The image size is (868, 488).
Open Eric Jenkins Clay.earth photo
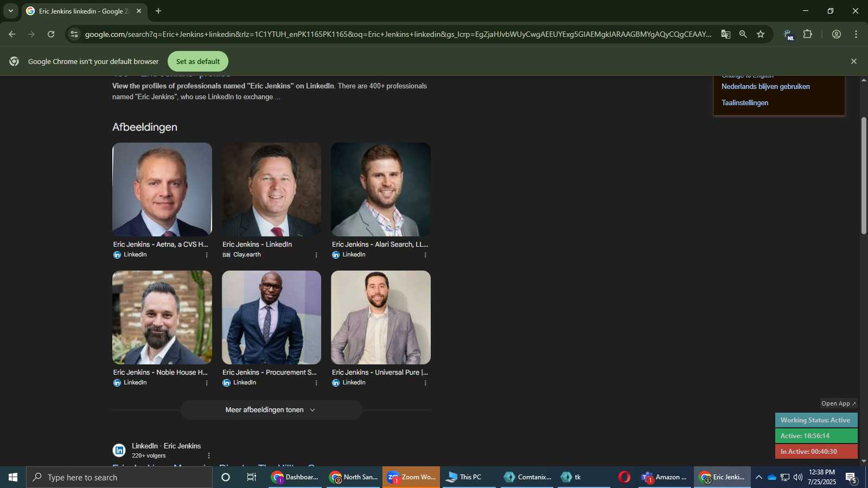pyautogui.click(x=271, y=189)
